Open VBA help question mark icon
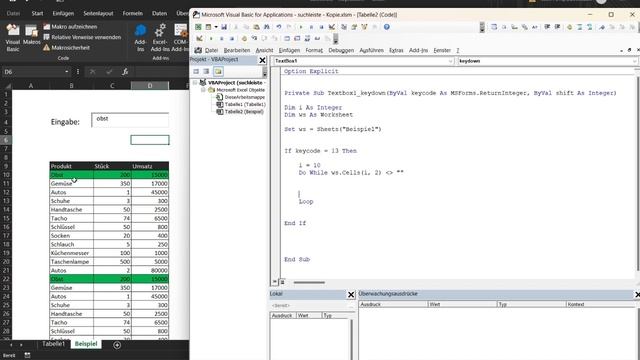 pos(387,27)
